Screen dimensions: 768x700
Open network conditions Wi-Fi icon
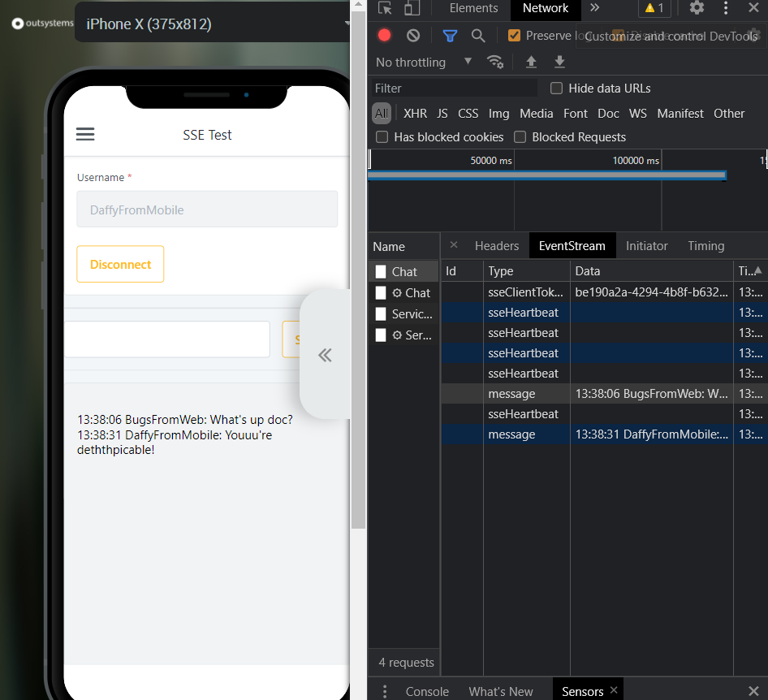[x=494, y=63]
